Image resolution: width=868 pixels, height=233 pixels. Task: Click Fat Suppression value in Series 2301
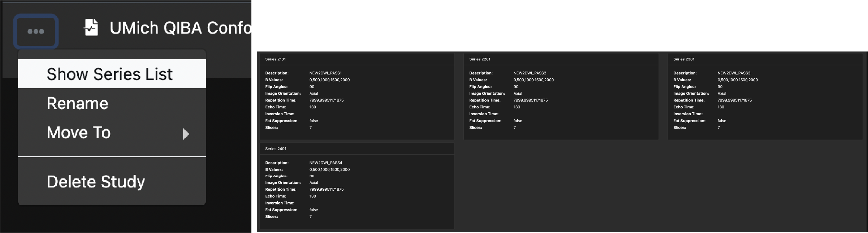coord(722,121)
